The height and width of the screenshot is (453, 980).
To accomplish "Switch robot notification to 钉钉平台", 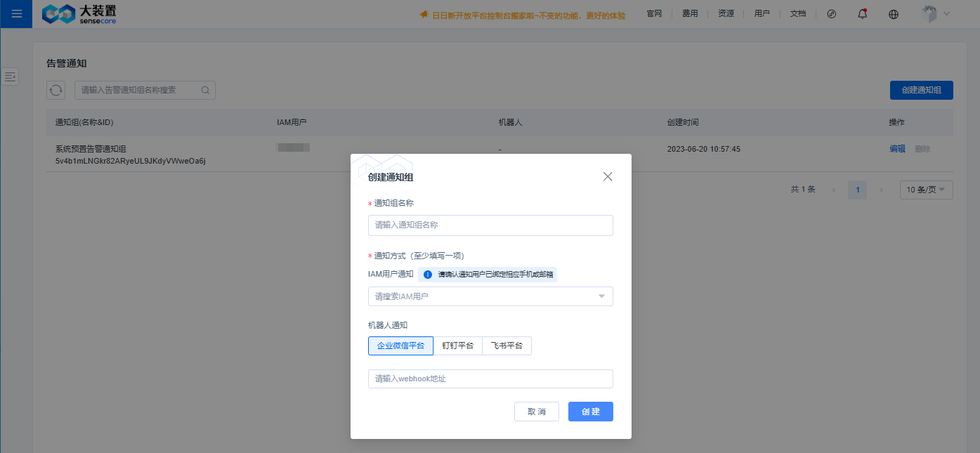I will click(457, 346).
